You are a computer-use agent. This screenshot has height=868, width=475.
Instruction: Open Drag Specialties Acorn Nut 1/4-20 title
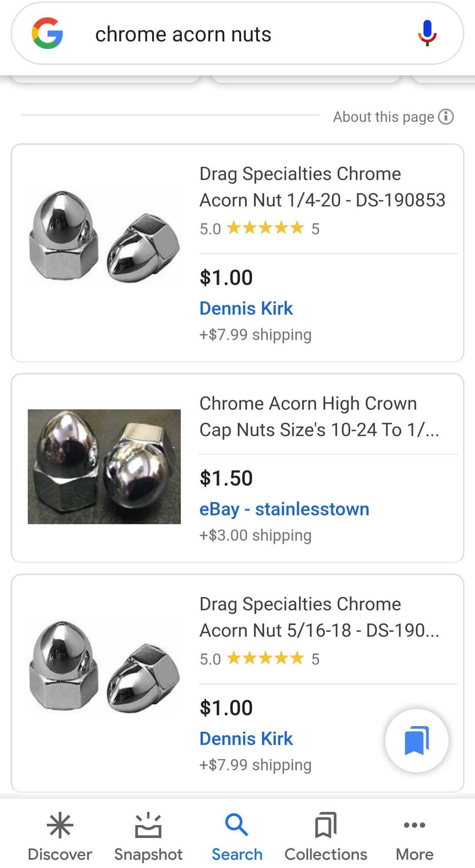coord(322,187)
